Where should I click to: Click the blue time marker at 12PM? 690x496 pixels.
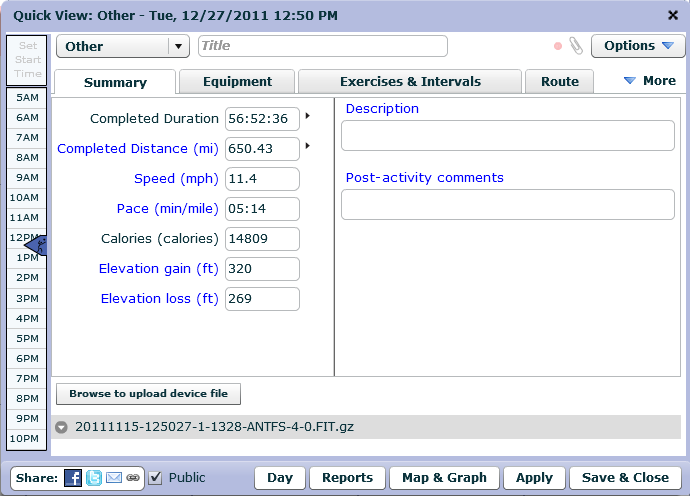[36, 245]
